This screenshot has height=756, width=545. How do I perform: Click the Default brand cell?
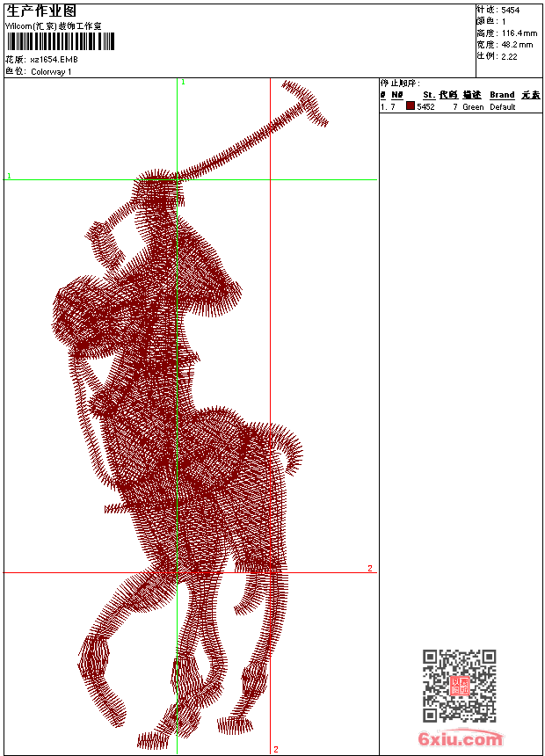[503, 107]
